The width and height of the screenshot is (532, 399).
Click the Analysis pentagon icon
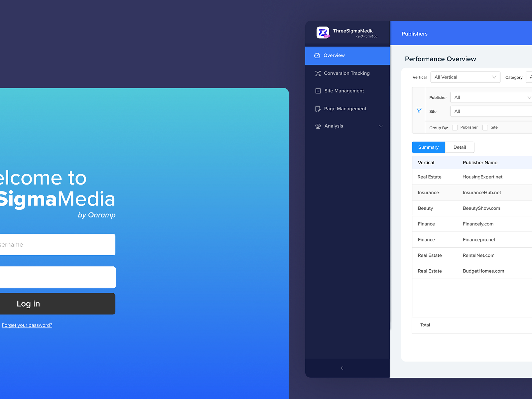(x=318, y=126)
